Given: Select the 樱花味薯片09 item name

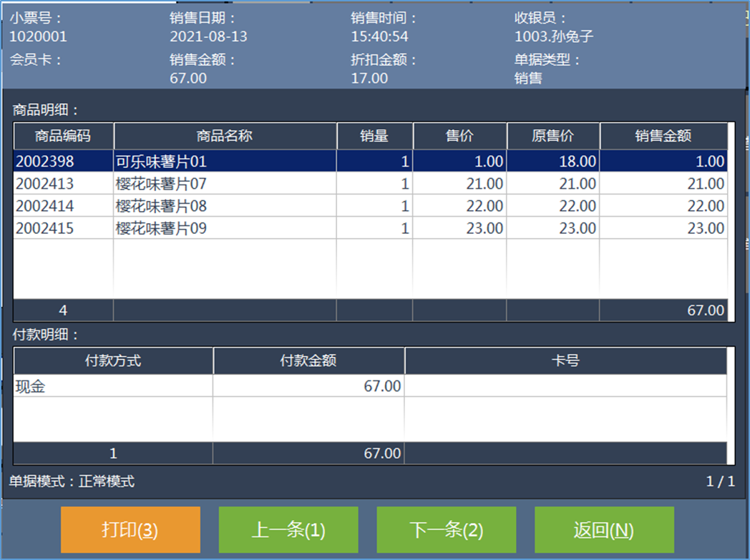Looking at the screenshot, I should click(x=161, y=228).
